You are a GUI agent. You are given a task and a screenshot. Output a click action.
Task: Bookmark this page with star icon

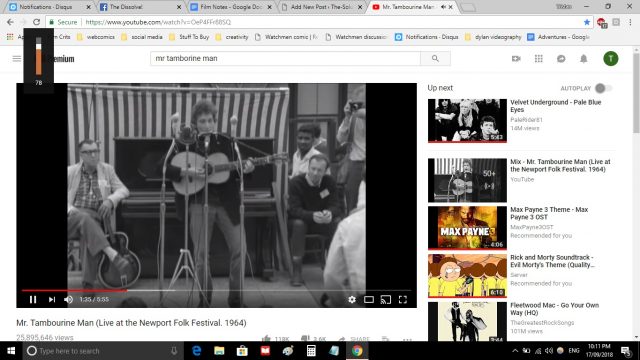point(587,22)
